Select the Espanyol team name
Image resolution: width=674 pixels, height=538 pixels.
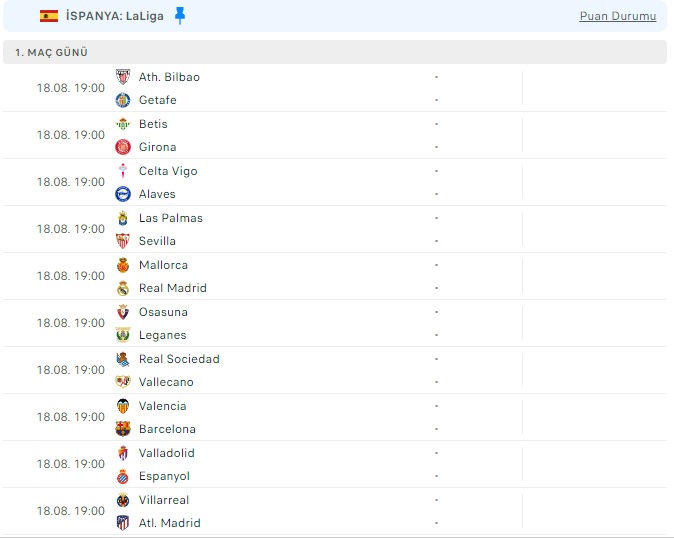(164, 476)
